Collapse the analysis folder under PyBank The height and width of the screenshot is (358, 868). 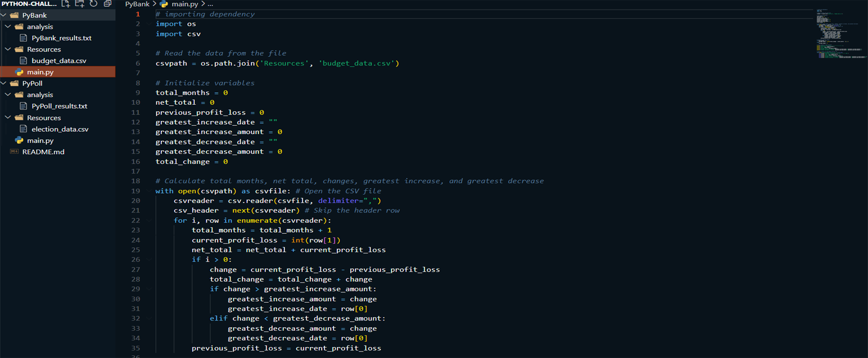click(8, 27)
